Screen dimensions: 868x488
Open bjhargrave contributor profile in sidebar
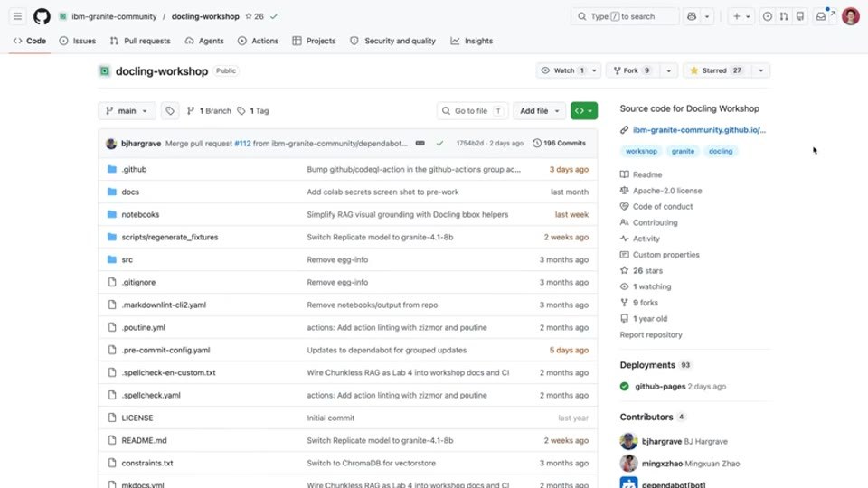click(x=662, y=442)
